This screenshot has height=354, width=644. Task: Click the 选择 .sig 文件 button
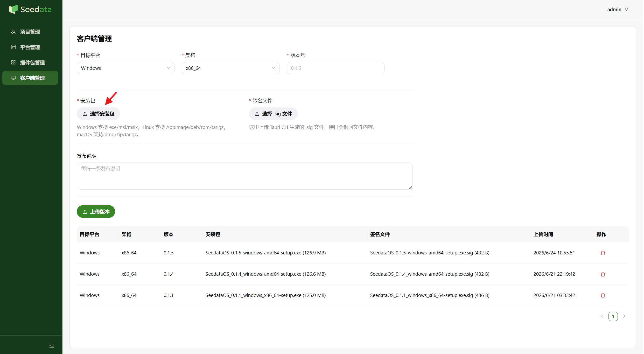pyautogui.click(x=273, y=114)
